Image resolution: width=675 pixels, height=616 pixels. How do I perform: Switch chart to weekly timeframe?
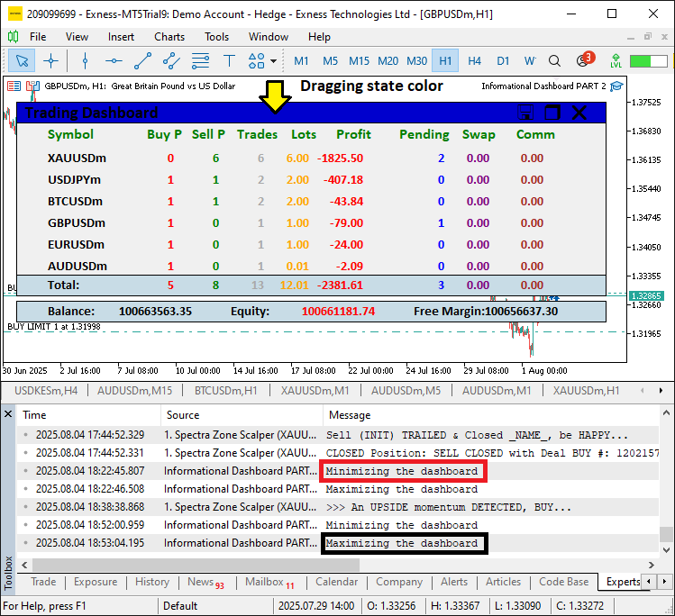pyautogui.click(x=530, y=60)
